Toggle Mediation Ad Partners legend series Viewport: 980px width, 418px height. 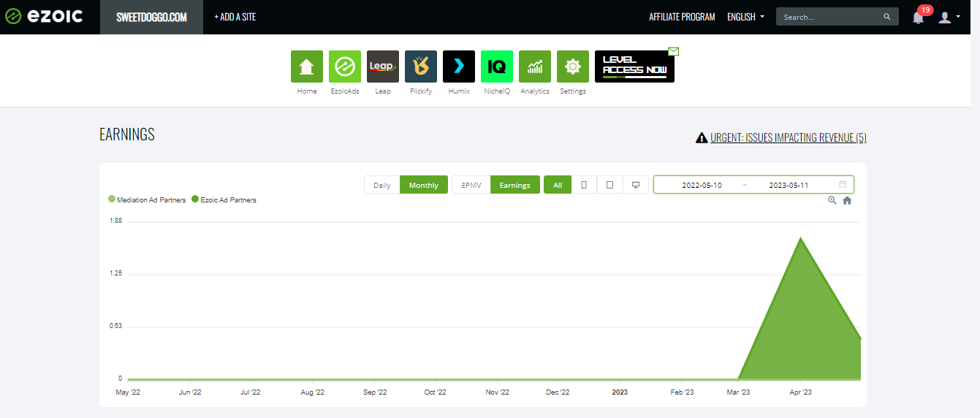point(147,199)
